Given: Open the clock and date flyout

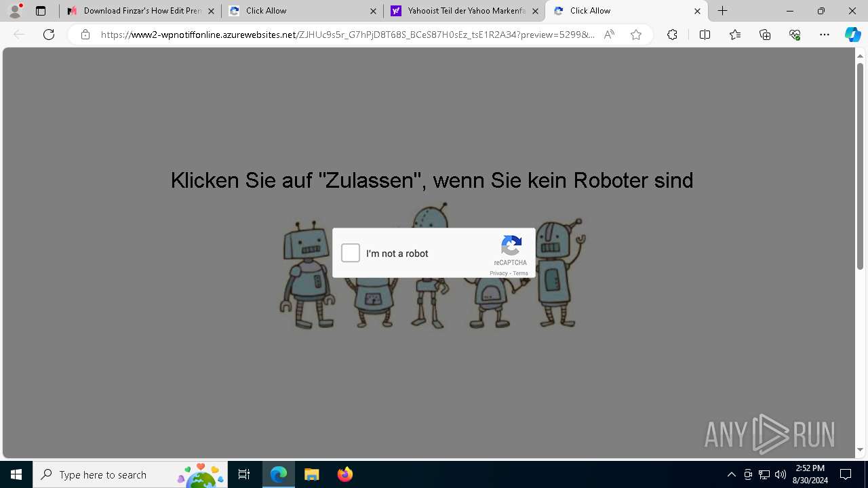Looking at the screenshot, I should coord(810,474).
